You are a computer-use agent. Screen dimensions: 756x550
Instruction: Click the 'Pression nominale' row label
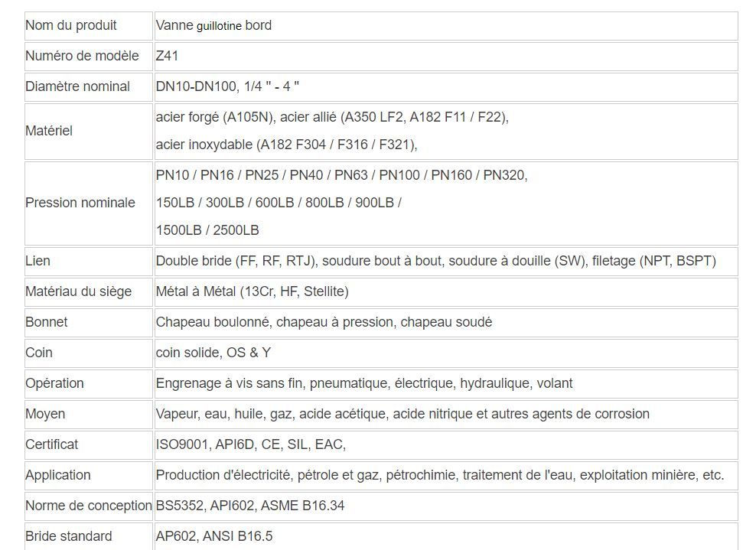tap(80, 203)
